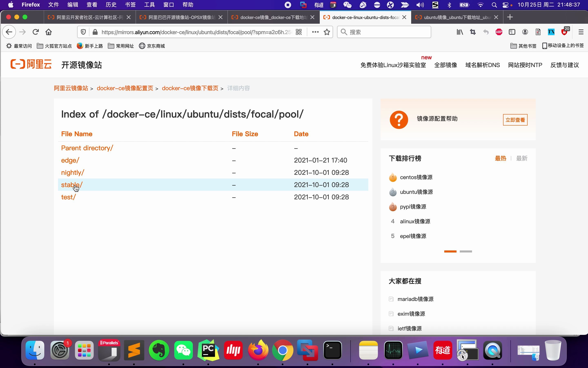Image resolution: width=588 pixels, height=368 pixels.
Task: Open the Firefox home page
Action: [49, 32]
